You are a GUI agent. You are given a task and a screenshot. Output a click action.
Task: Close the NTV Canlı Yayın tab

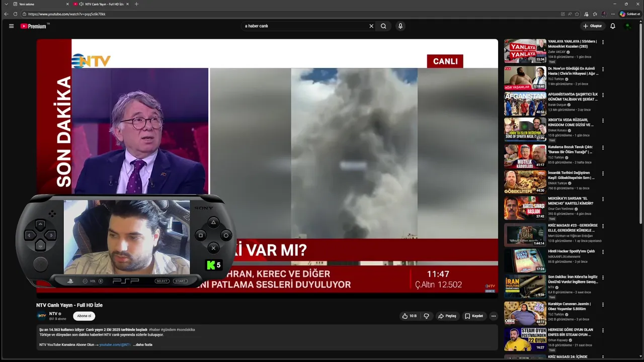point(128,4)
